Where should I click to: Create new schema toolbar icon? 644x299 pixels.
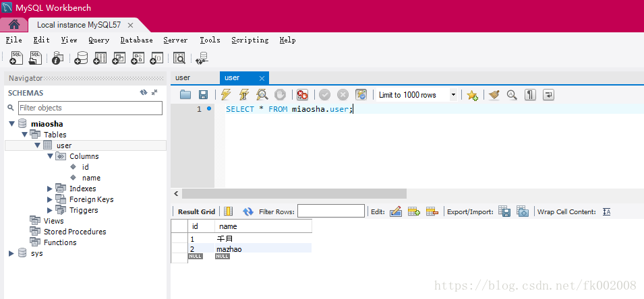pos(81,58)
